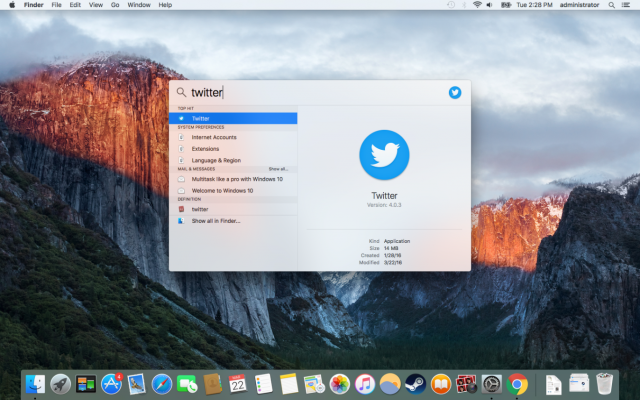Open the Finder menu
This screenshot has height=400, width=640.
point(33,5)
